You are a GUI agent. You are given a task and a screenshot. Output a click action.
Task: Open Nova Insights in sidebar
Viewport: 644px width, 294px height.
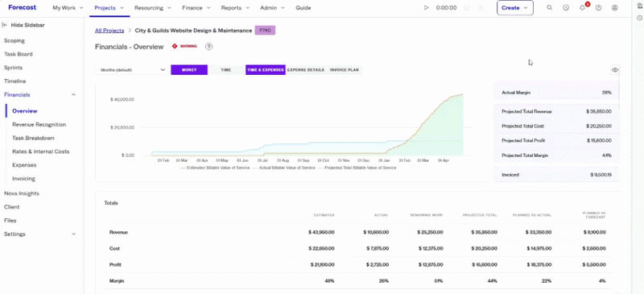pyautogui.click(x=22, y=193)
